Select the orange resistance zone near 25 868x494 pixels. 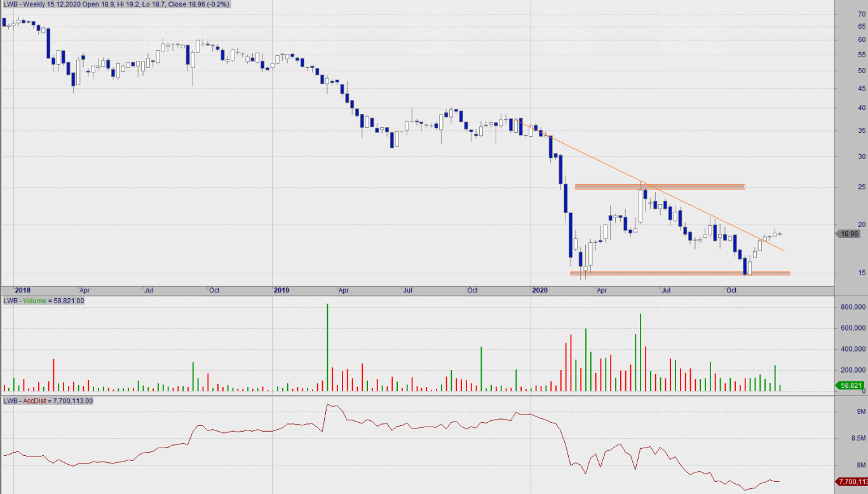pos(660,187)
